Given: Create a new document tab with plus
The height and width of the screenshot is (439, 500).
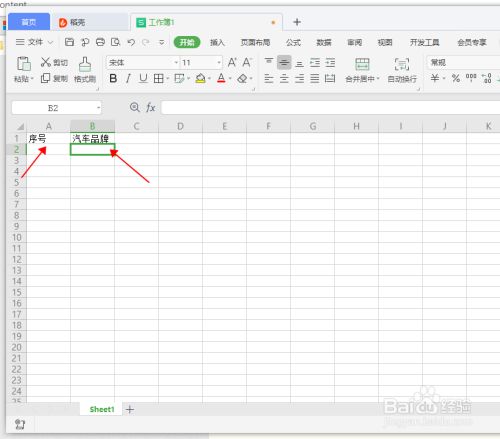Looking at the screenshot, I should (297, 22).
